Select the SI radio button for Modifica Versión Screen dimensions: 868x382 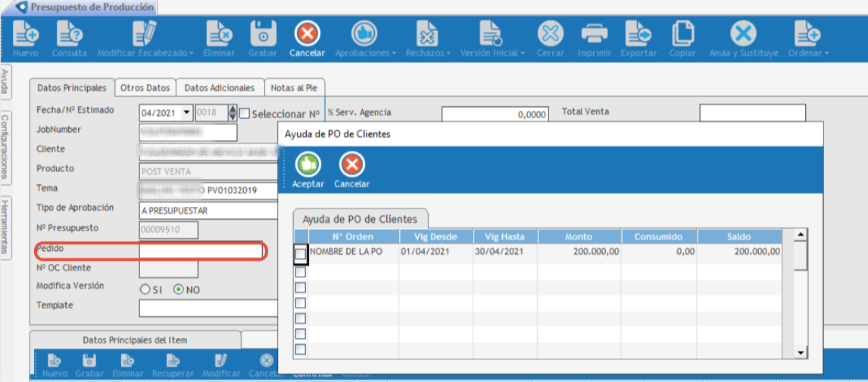145,290
